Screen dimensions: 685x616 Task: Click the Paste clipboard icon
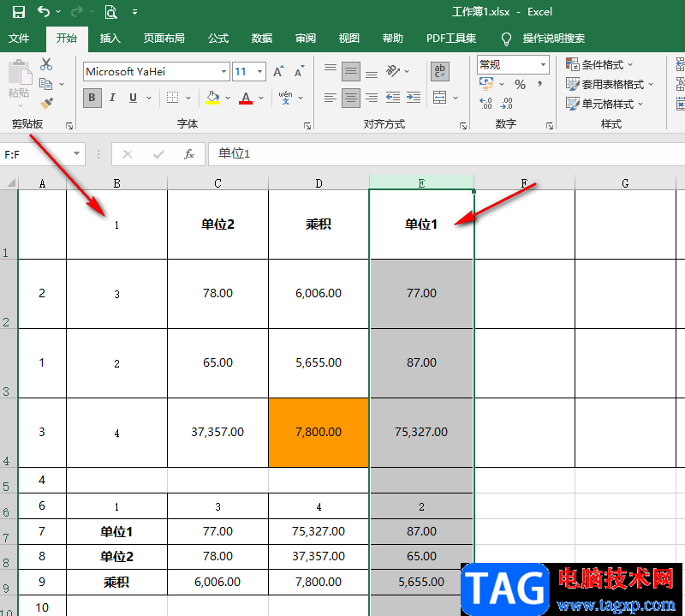click(x=19, y=72)
